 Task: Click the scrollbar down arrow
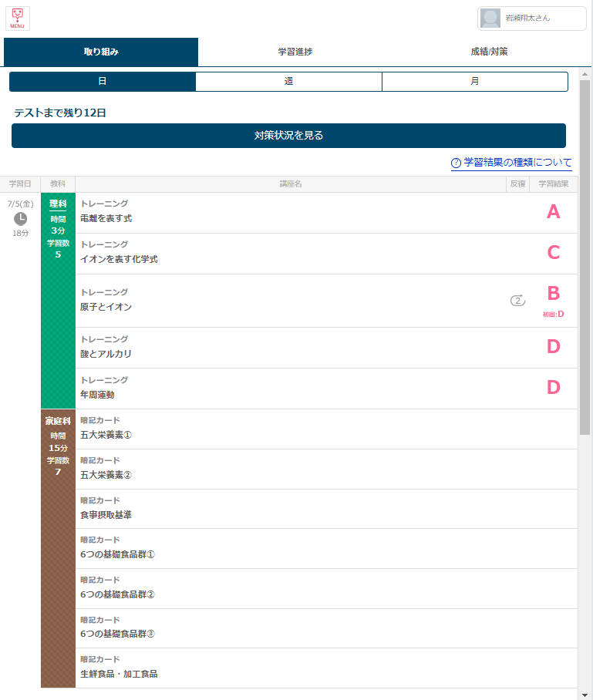click(x=585, y=694)
